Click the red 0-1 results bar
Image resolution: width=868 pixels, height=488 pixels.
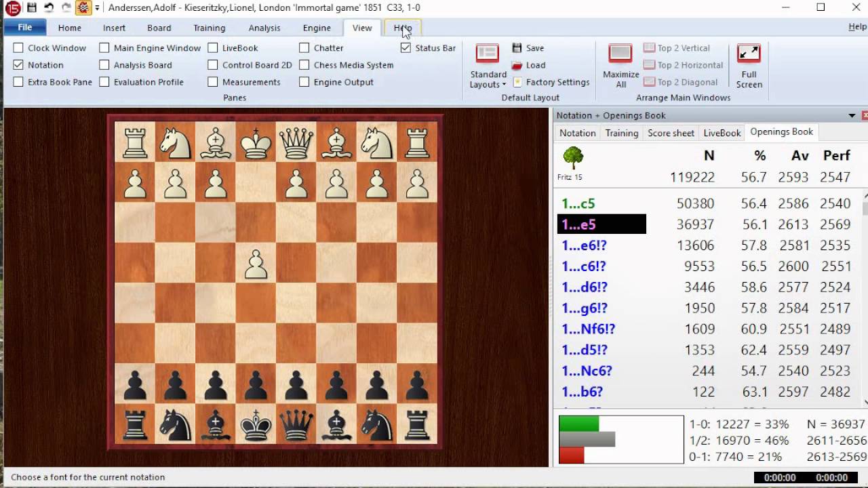(x=571, y=455)
